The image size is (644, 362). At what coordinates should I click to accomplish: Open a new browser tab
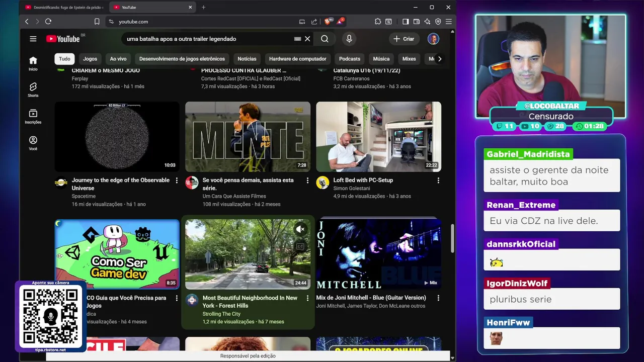pyautogui.click(x=203, y=7)
